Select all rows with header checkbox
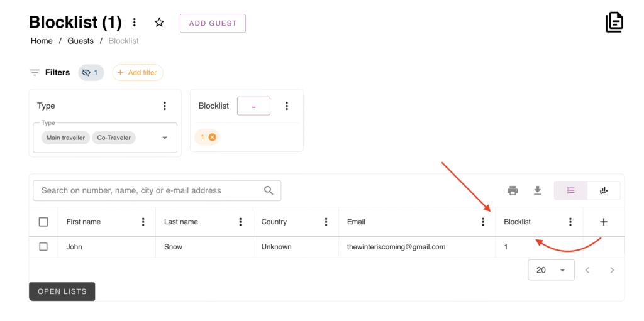644x321 pixels. [x=43, y=222]
